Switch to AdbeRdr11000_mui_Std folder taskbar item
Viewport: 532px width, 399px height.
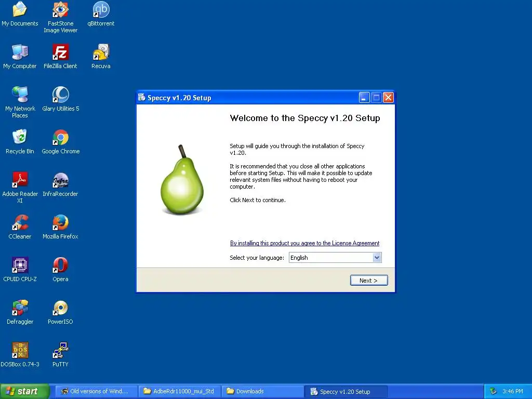pos(180,392)
